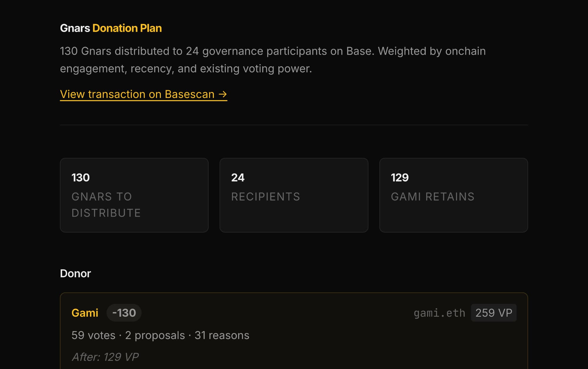Open the gami.eth ENS address
This screenshot has height=369, width=588.
pos(439,313)
